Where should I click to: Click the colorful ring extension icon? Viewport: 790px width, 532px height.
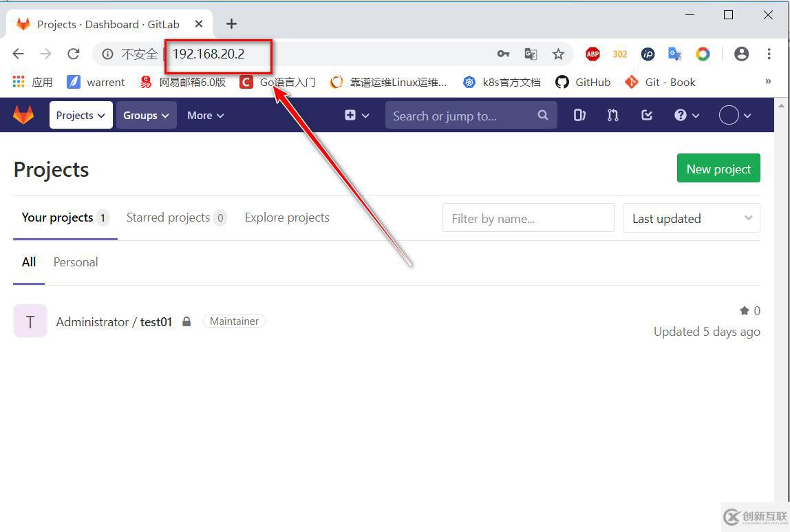click(703, 54)
